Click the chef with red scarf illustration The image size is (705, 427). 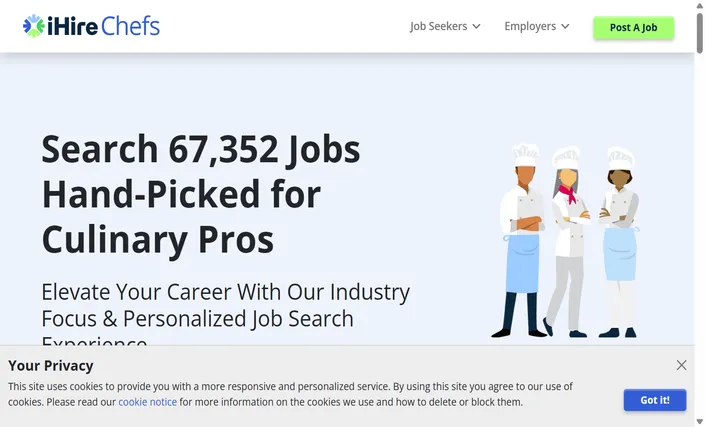coord(566,242)
